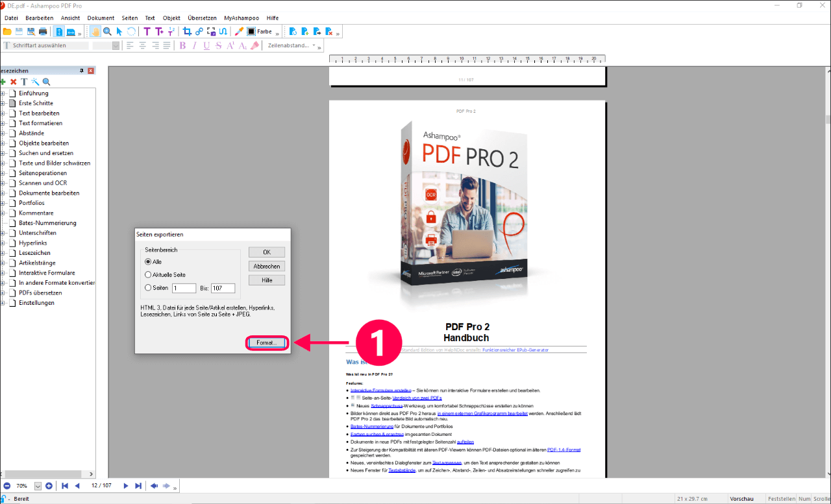Click the back to previous view arrow
The image size is (831, 504).
154,485
